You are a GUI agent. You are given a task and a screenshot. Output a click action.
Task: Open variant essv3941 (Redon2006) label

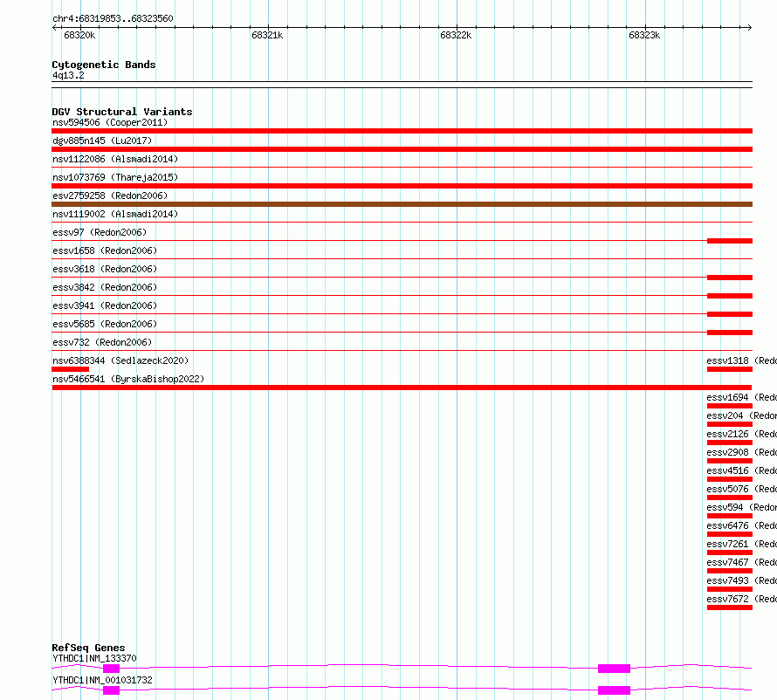tap(105, 305)
